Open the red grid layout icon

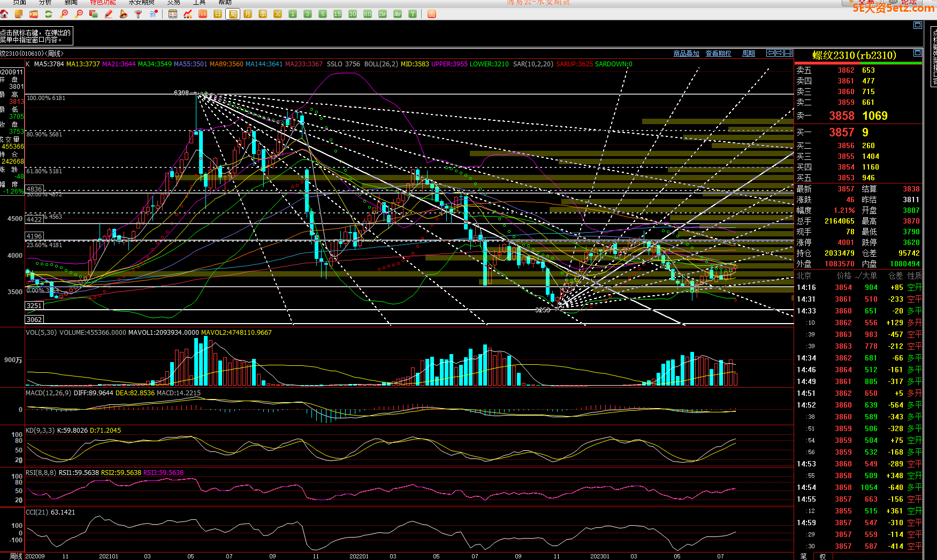coord(432,14)
